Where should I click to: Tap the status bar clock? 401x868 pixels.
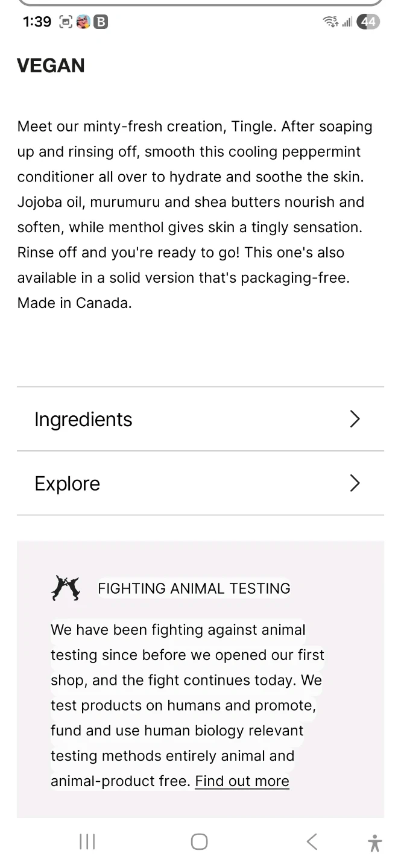(37, 22)
